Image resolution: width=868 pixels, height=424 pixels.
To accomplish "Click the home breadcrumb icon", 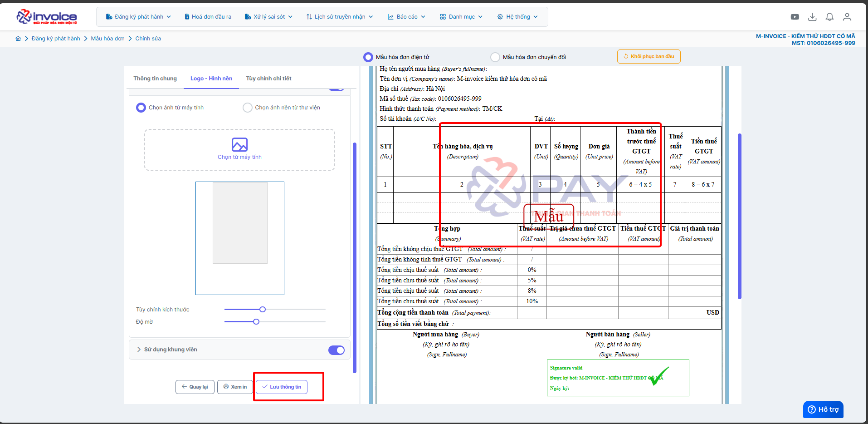I will tap(18, 39).
